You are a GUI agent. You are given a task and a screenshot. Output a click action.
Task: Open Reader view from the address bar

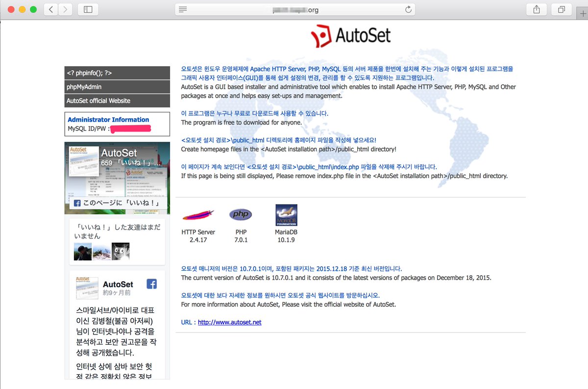tap(182, 9)
